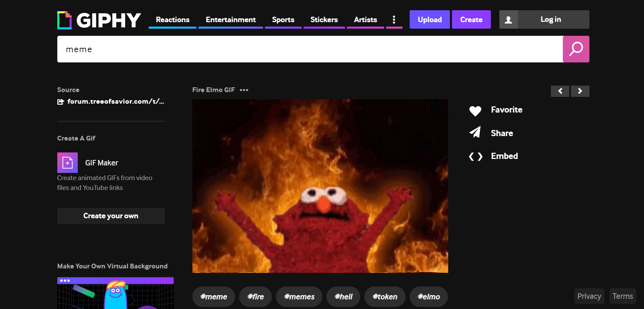Click the Favorite heart icon
The width and height of the screenshot is (644, 309).
(475, 111)
